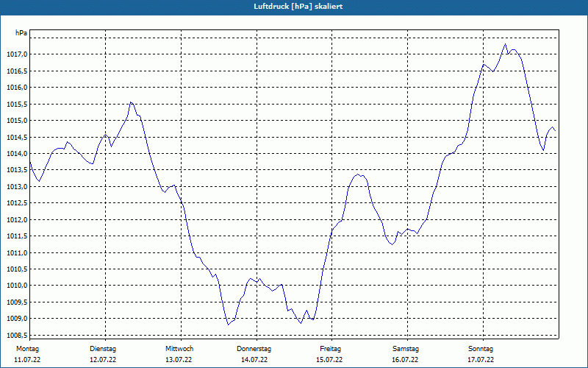The image size is (588, 368).
Task: Click the 1010,0 axis value
Action: (17, 286)
